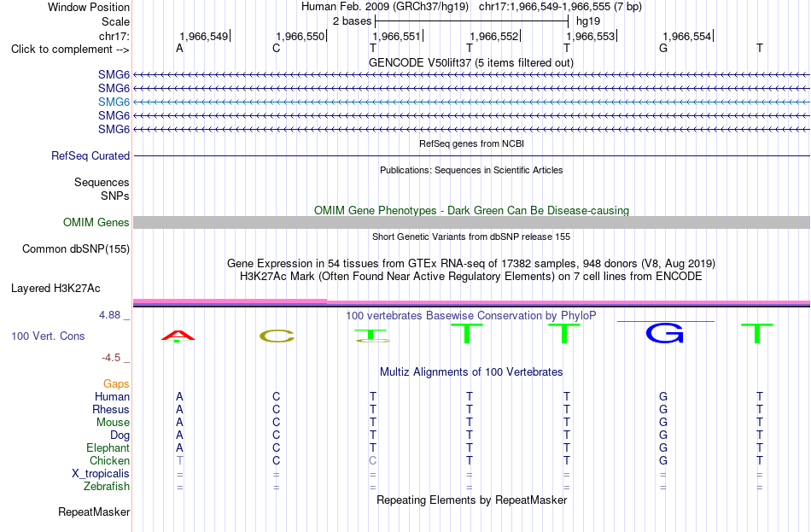Screen dimensions: 811x532
Task: Click the X_tropicalis species label
Action: click(x=101, y=474)
